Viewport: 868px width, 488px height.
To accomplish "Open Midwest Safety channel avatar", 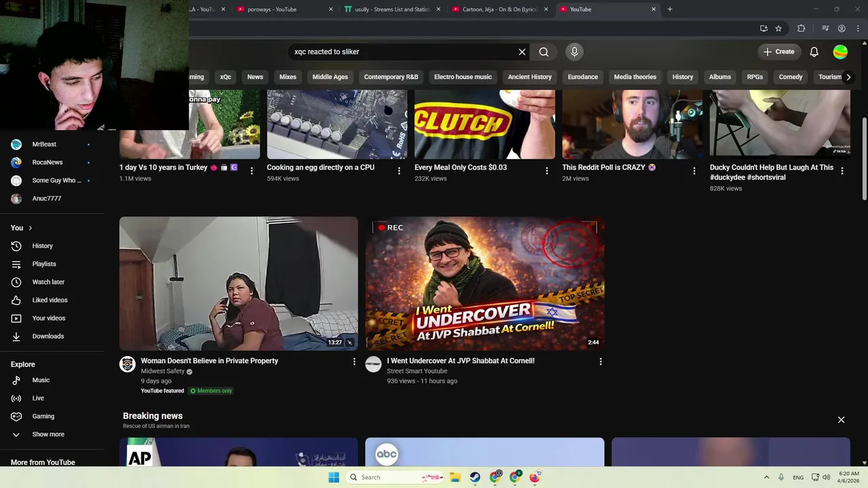I will 127,365.
